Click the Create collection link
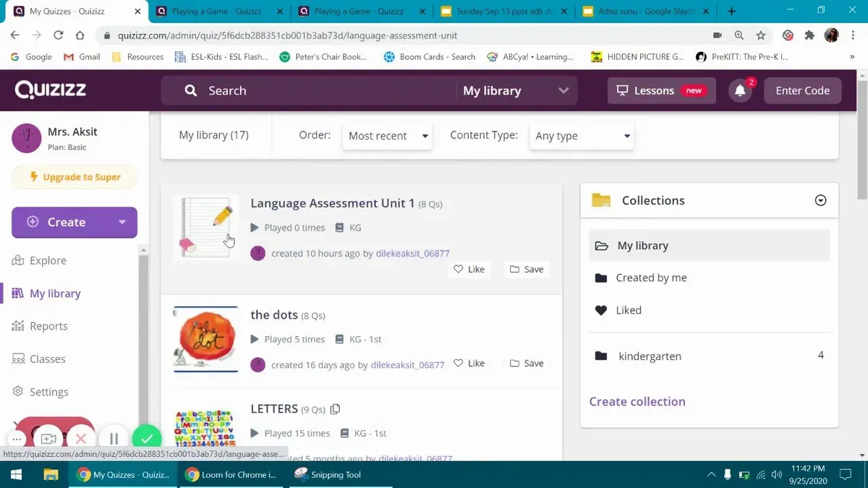 tap(637, 401)
